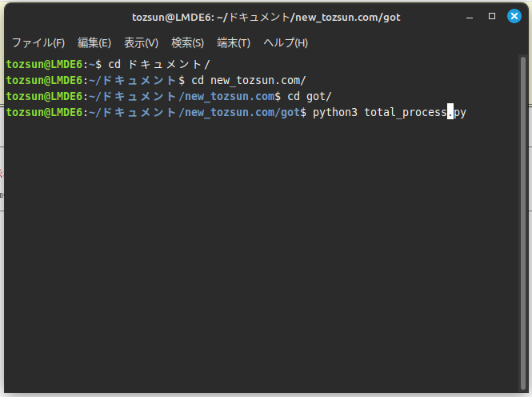The height and width of the screenshot is (397, 532).
Task: Close the terminal window
Action: coord(513,17)
